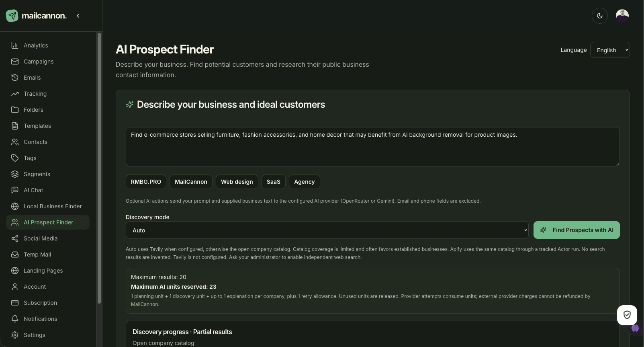Click Find Prospects with AI button
The width and height of the screenshot is (644, 347).
pos(577,230)
